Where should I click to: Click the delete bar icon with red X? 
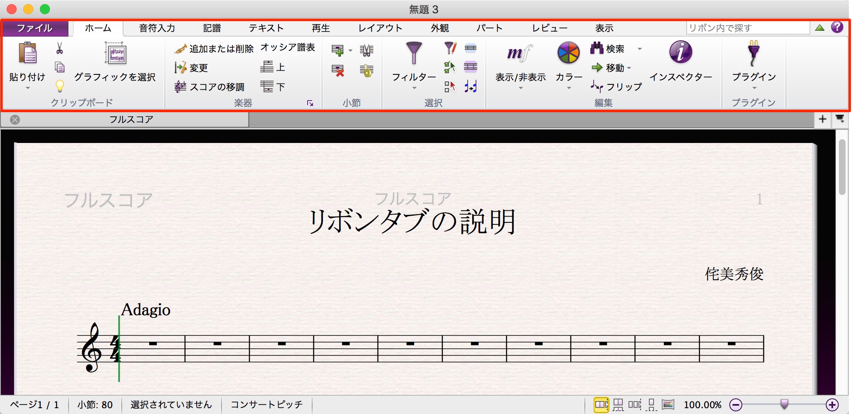point(338,71)
